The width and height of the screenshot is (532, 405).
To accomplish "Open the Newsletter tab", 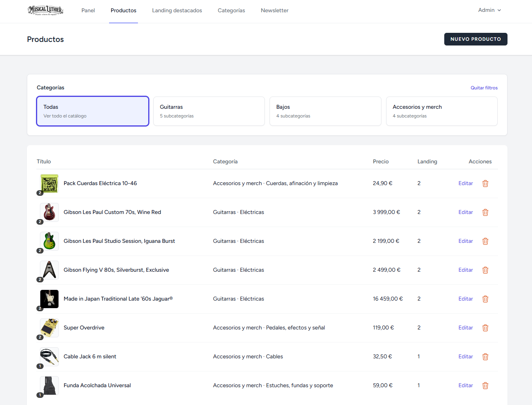I will [275, 11].
